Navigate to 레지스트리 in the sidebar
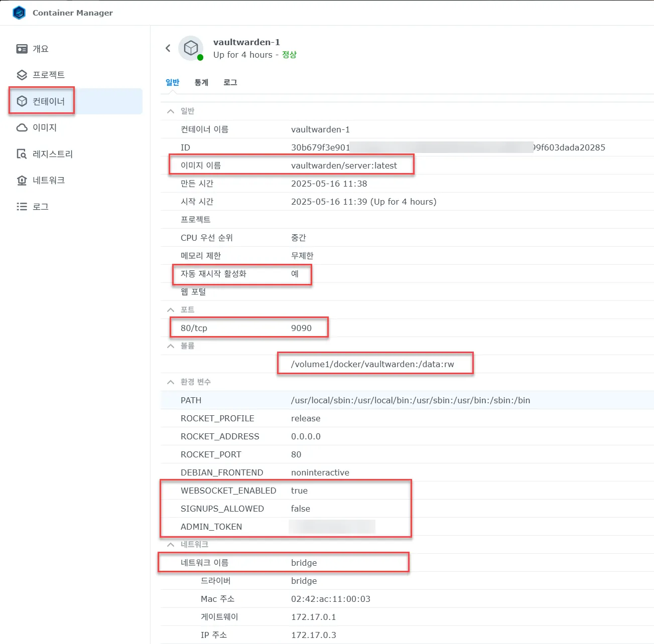The width and height of the screenshot is (654, 644). (x=53, y=154)
